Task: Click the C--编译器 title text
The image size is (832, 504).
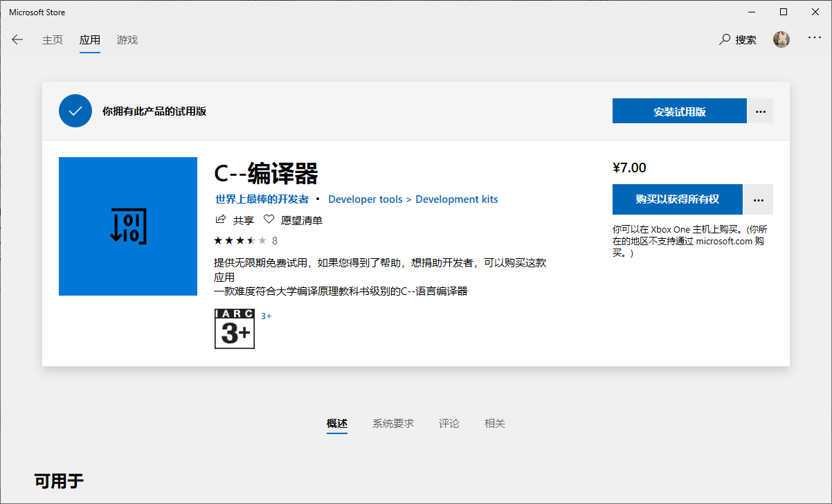Action: pos(266,174)
